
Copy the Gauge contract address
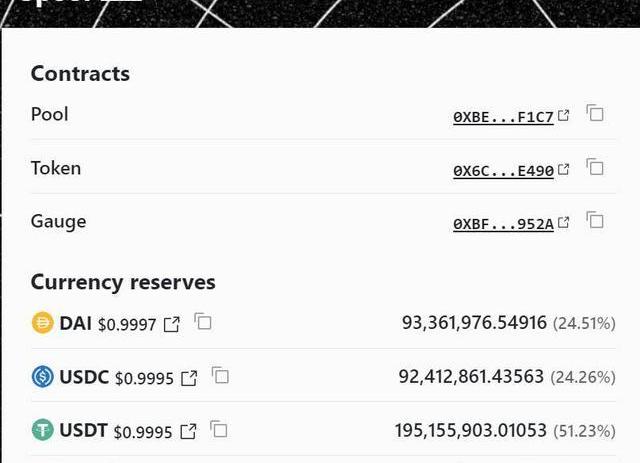tap(595, 221)
